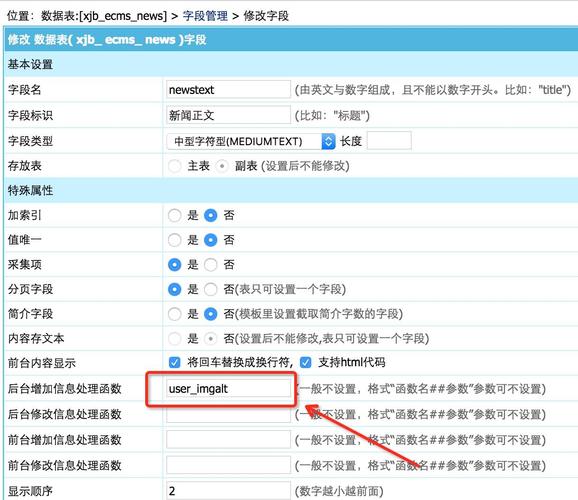
Task: Select 是 for 采集项
Action: click(174, 265)
